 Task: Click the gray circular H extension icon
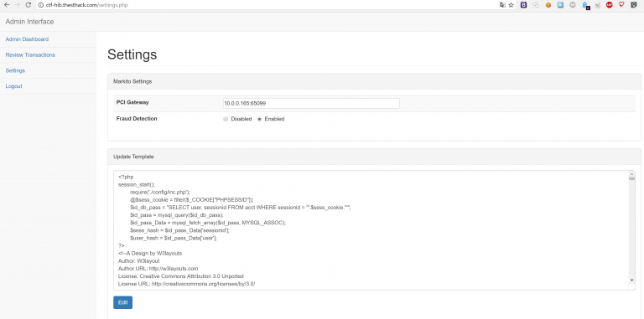coord(573,5)
